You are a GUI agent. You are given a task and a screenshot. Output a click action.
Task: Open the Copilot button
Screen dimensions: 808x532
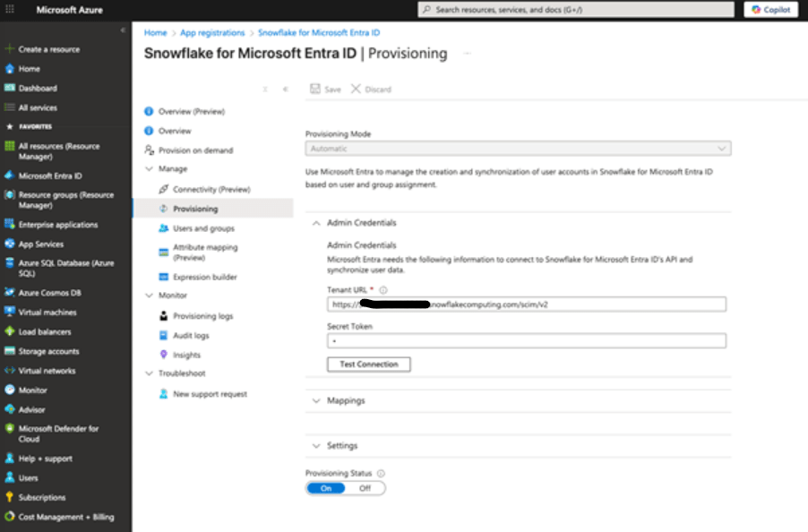coord(771,9)
